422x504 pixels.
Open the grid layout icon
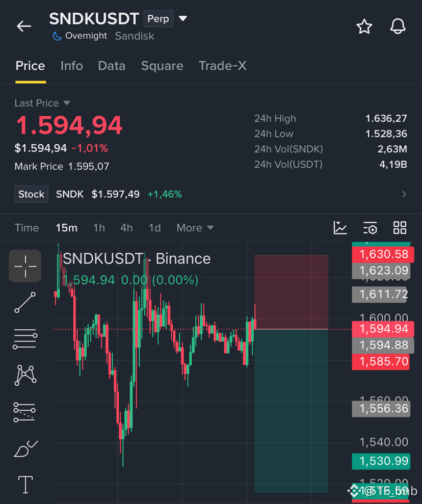[x=400, y=228]
